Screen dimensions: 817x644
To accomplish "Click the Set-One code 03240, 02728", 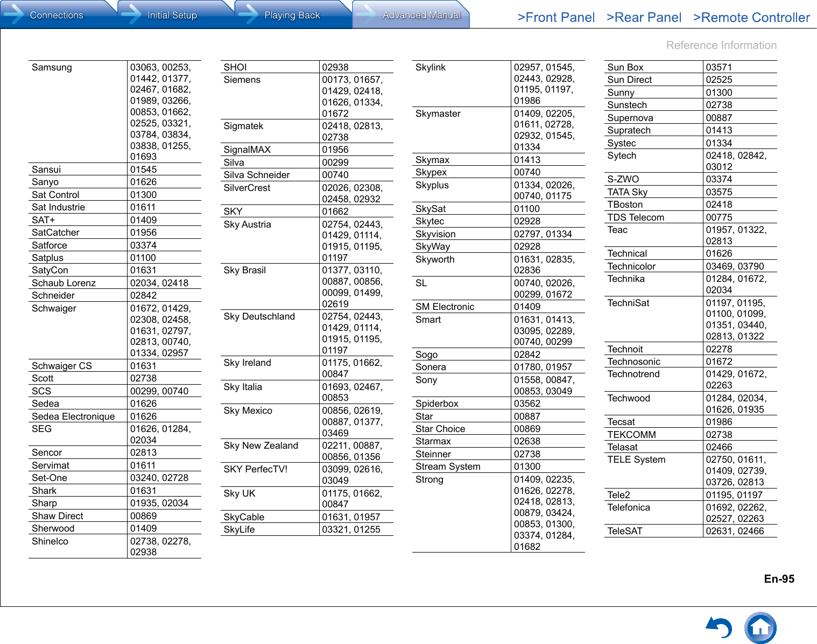I will [159, 478].
